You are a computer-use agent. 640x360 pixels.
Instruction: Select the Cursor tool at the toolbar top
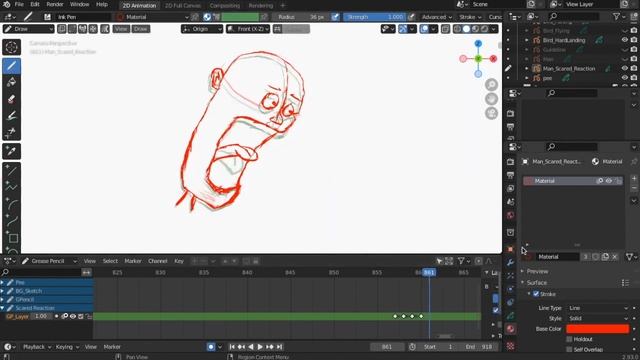pos(11,47)
